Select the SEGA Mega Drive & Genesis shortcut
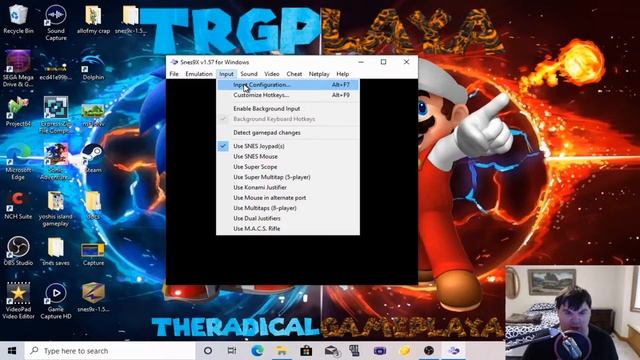Viewport: 640px width, 360px height. (x=18, y=68)
